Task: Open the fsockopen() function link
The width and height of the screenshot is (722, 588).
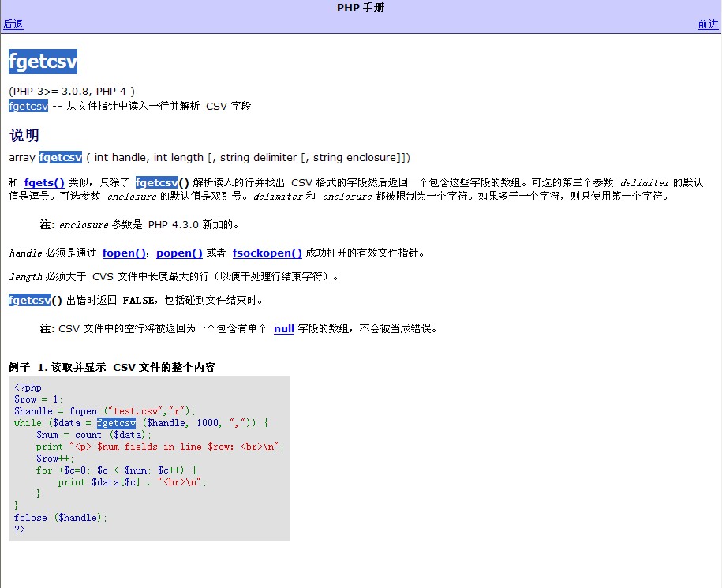Action: (267, 253)
